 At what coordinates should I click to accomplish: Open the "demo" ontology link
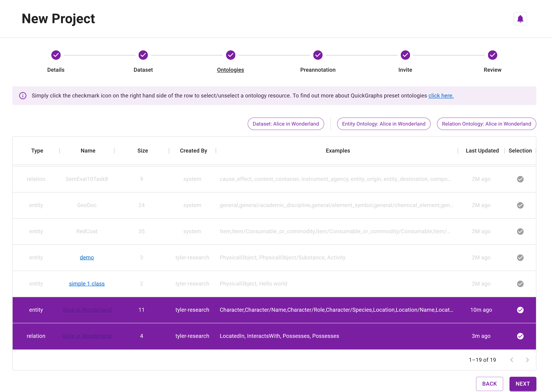(87, 257)
